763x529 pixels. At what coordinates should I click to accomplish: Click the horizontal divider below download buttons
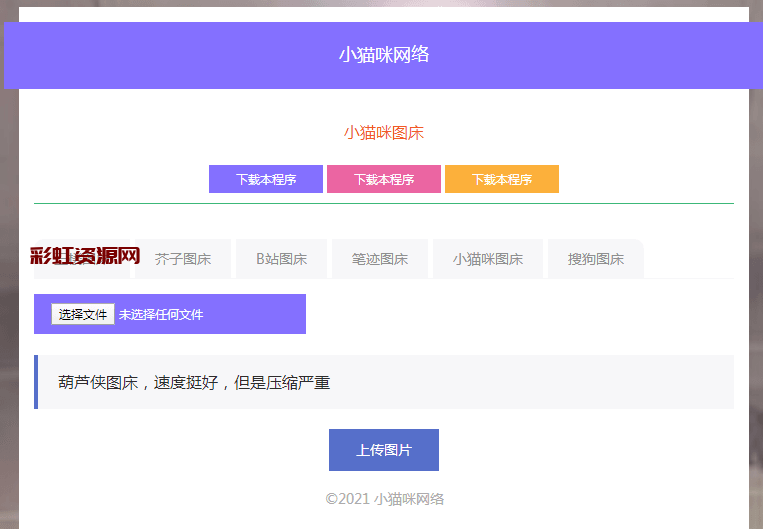[x=384, y=203]
